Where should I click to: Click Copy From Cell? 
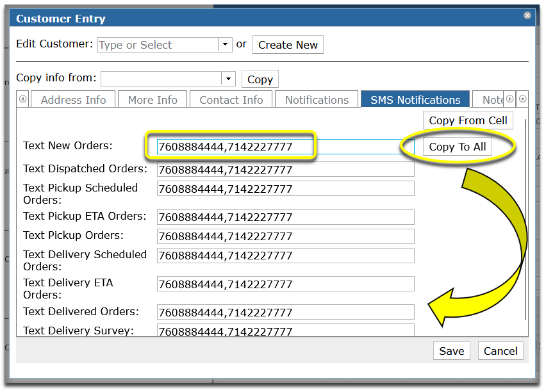point(468,120)
